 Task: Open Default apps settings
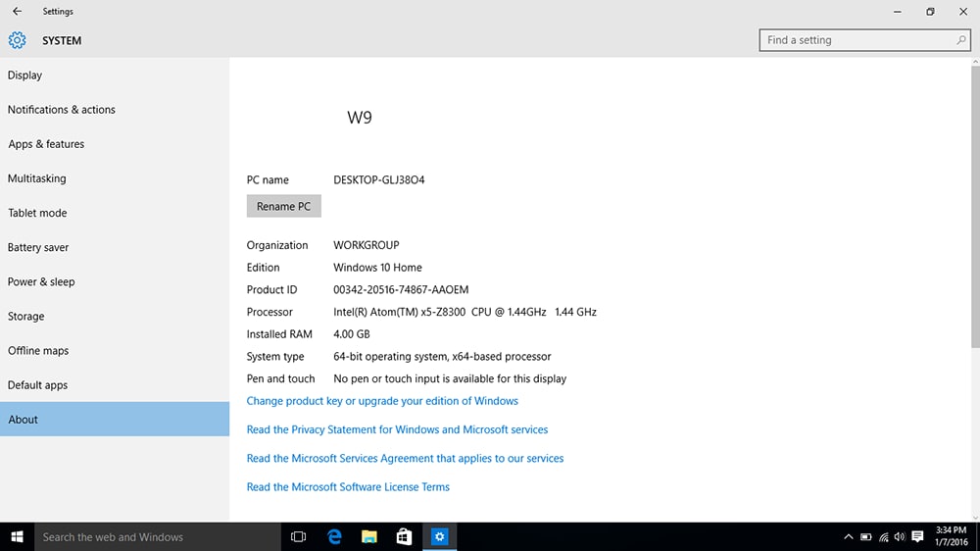115,384
